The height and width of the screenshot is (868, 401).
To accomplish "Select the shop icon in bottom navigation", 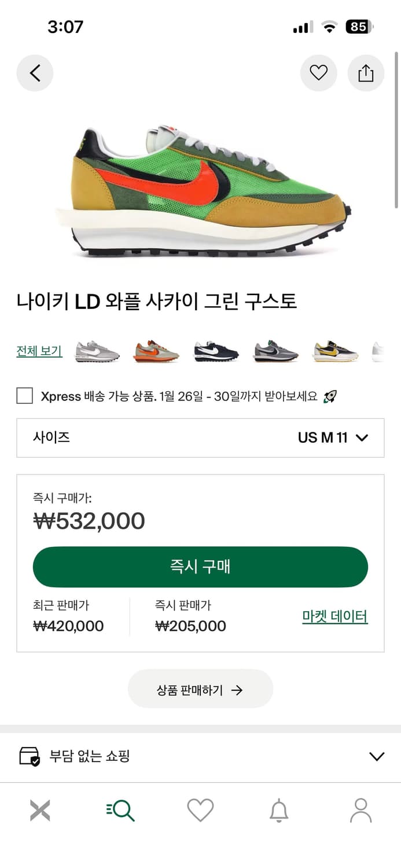I will pos(39,810).
